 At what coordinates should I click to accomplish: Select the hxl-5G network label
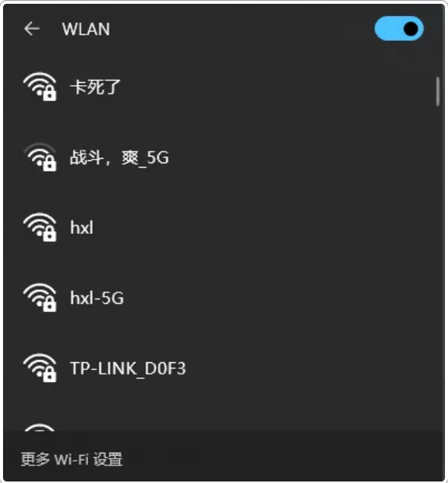pyautogui.click(x=97, y=298)
